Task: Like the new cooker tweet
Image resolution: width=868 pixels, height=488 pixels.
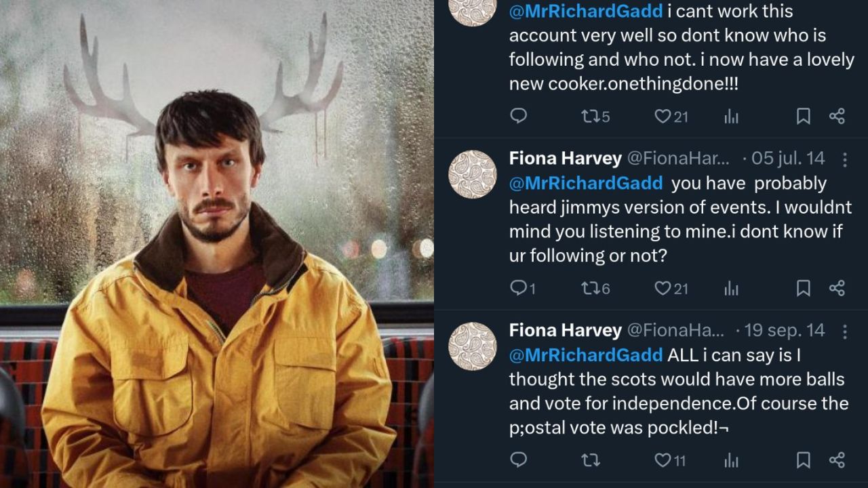Action: [663, 116]
